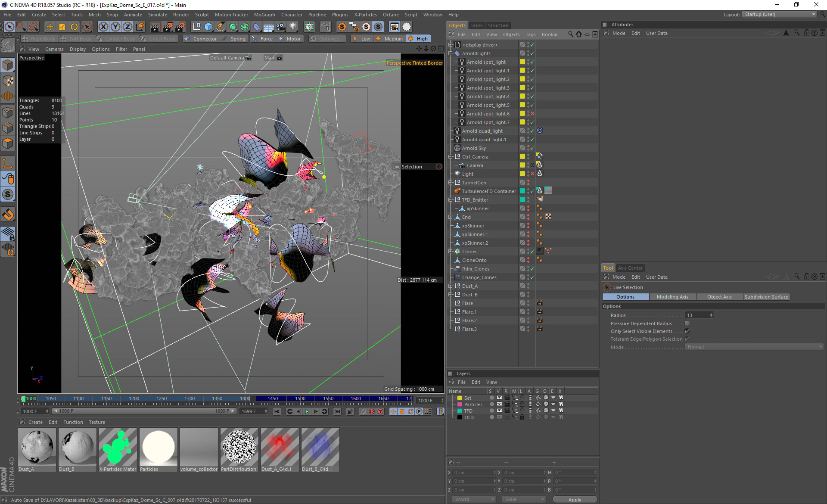
Task: Click the pink Particles layer color swatch
Action: 460,404
